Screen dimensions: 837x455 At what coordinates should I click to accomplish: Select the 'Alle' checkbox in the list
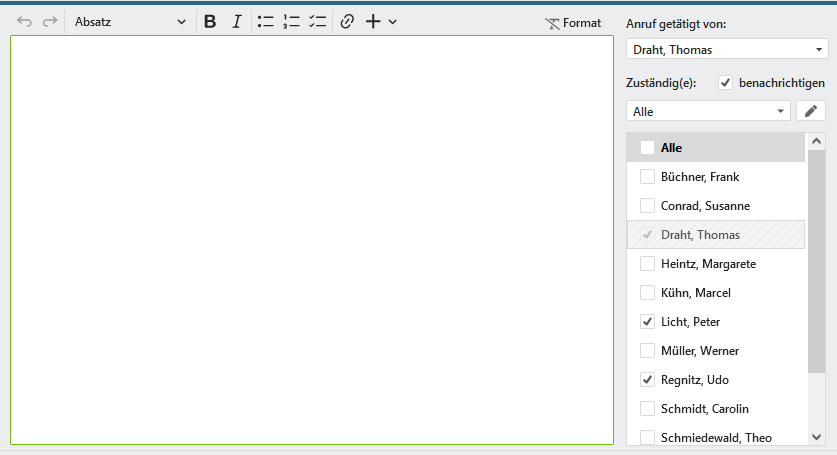(x=647, y=147)
